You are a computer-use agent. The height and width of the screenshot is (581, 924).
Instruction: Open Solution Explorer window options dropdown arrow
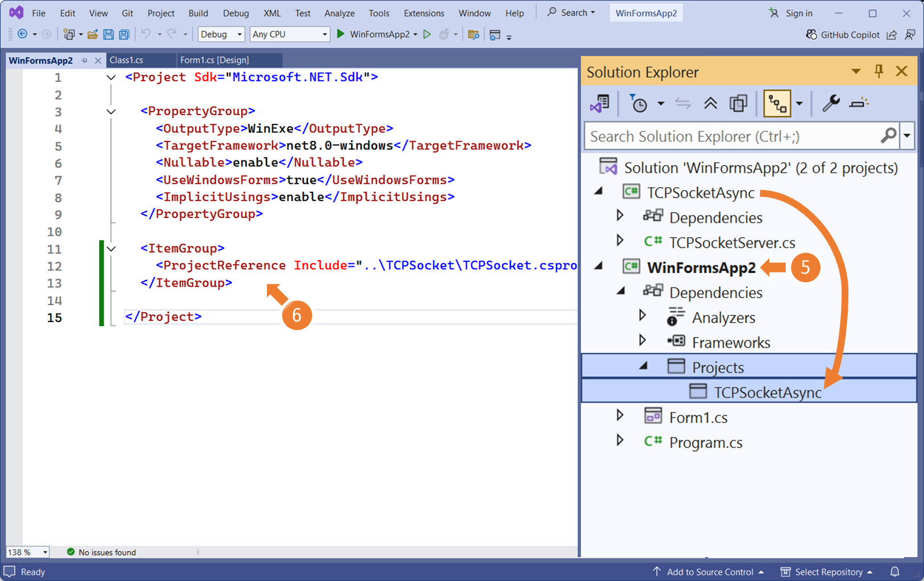pyautogui.click(x=856, y=72)
